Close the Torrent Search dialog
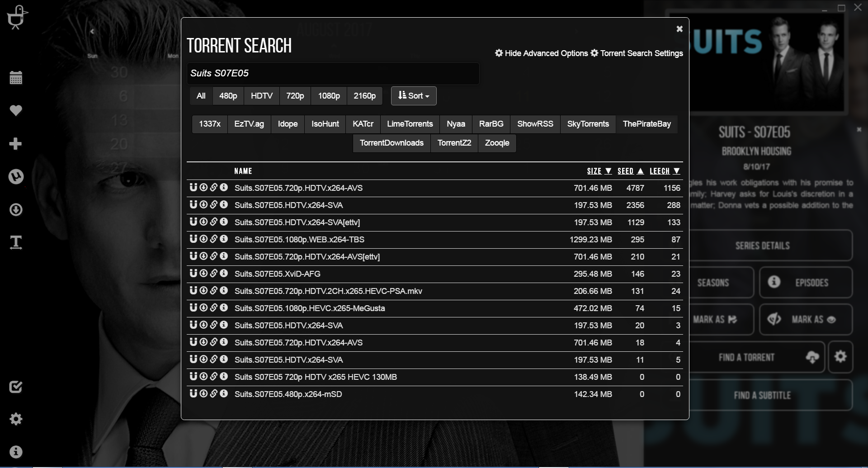 click(679, 29)
